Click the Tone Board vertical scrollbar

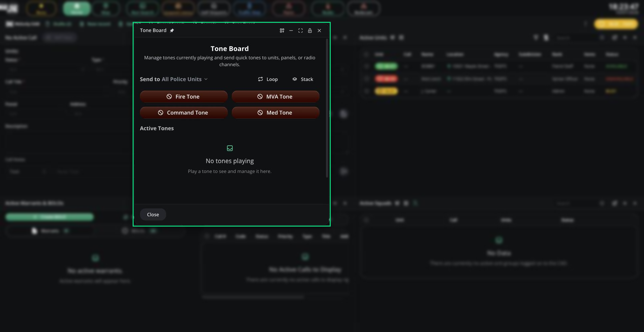coord(327,108)
